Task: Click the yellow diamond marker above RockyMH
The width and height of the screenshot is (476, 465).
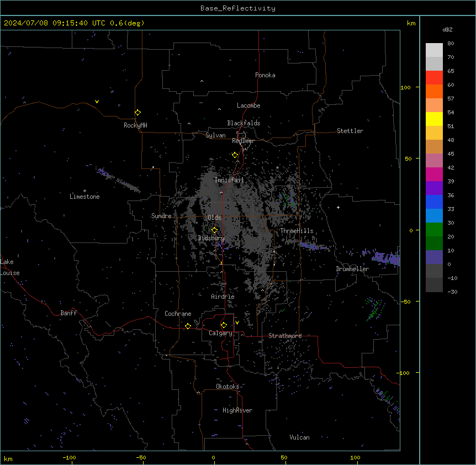Action: [137, 113]
